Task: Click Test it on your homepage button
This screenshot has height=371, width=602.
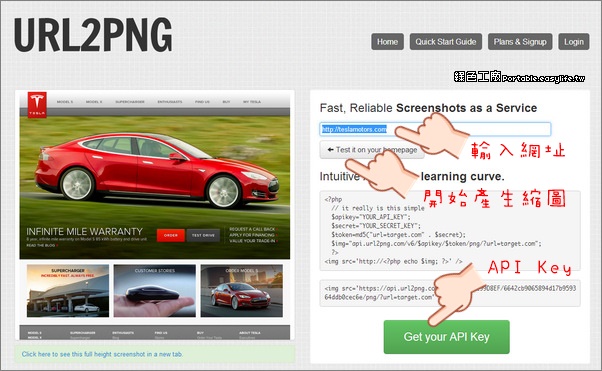Action: tap(372, 150)
